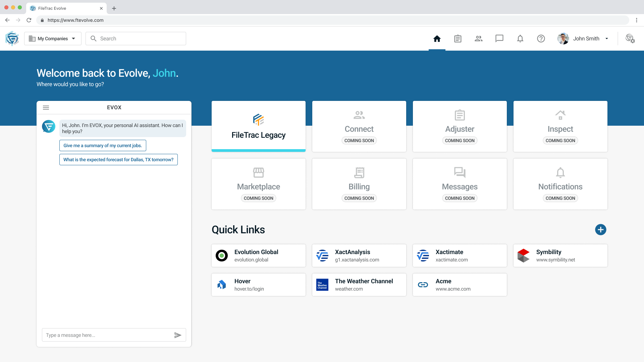Send a chat message via the send arrow
The height and width of the screenshot is (362, 644).
coord(178,335)
